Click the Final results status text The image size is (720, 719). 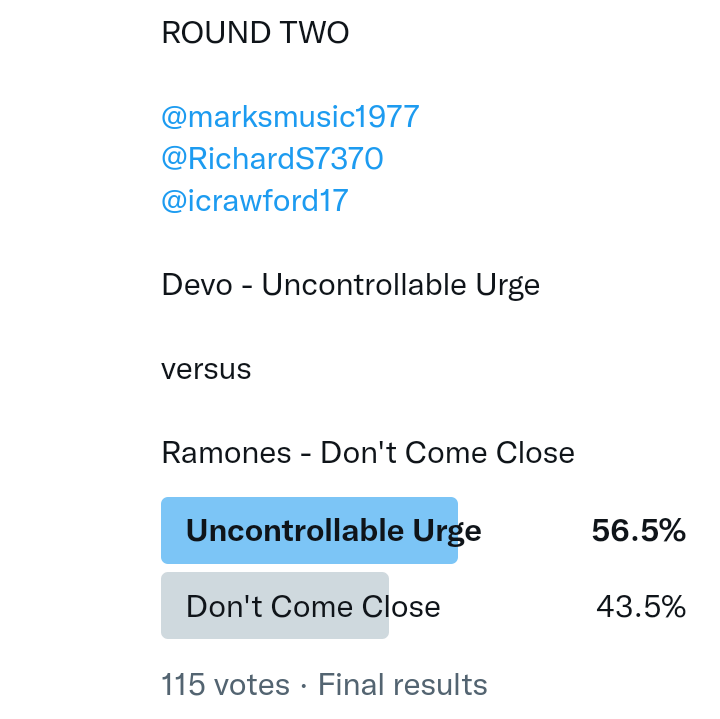click(403, 685)
